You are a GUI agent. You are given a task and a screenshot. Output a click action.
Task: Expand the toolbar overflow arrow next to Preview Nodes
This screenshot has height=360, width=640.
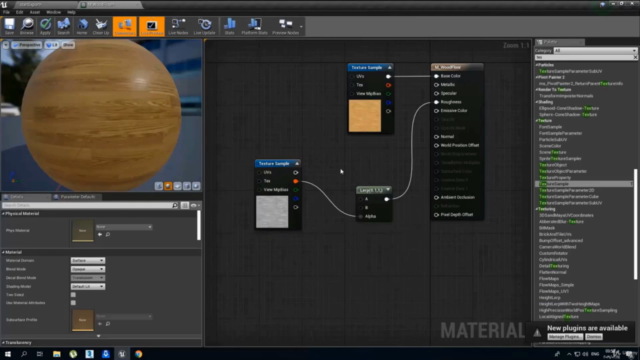point(301,27)
